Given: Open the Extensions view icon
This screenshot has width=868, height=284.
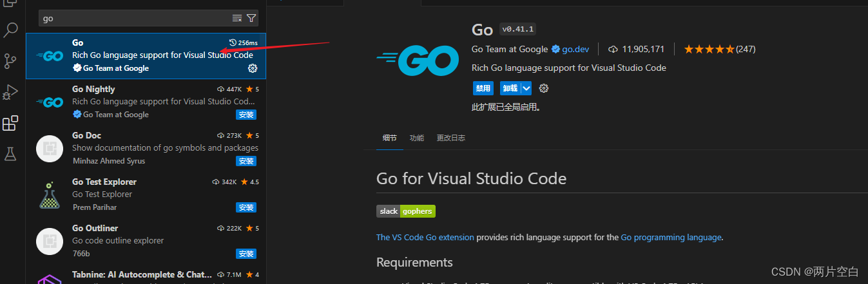Looking at the screenshot, I should coord(10,123).
